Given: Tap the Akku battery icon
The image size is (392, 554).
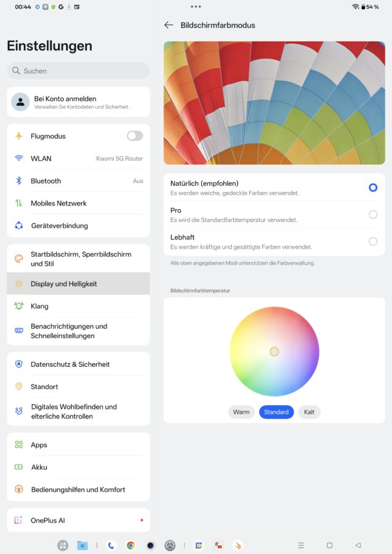Looking at the screenshot, I should (x=18, y=467).
